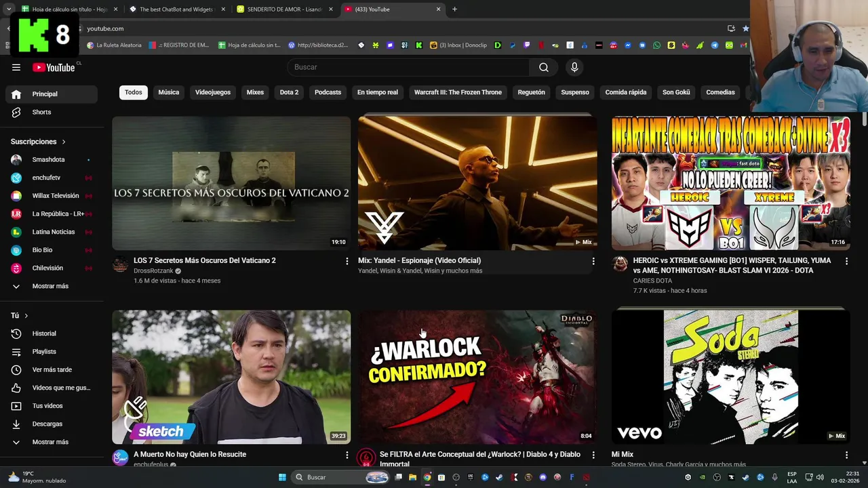Click CARIES DOTA channel avatar

tap(620, 264)
